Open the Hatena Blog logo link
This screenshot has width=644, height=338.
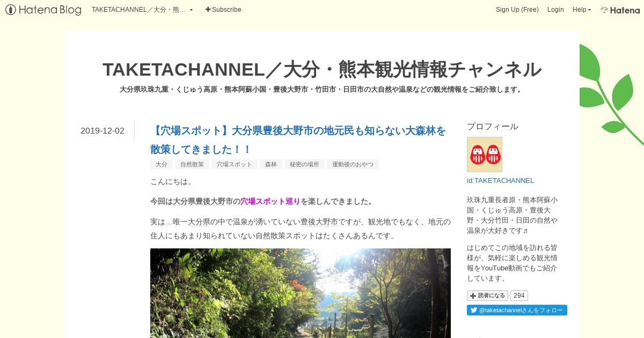pos(43,10)
